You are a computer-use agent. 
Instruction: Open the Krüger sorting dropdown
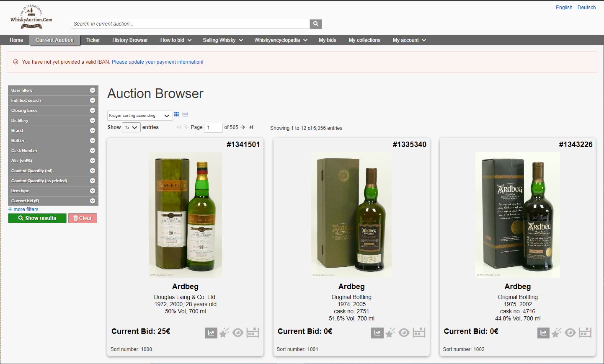[x=139, y=116]
